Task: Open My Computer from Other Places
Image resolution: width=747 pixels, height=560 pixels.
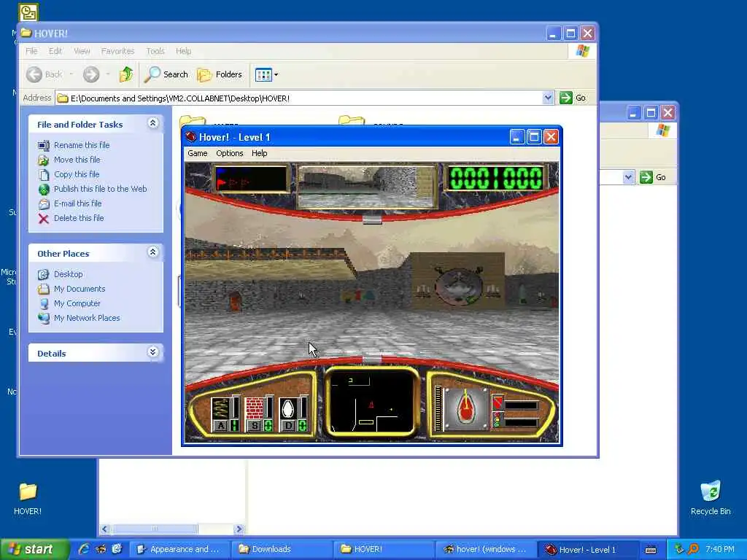Action: click(77, 303)
